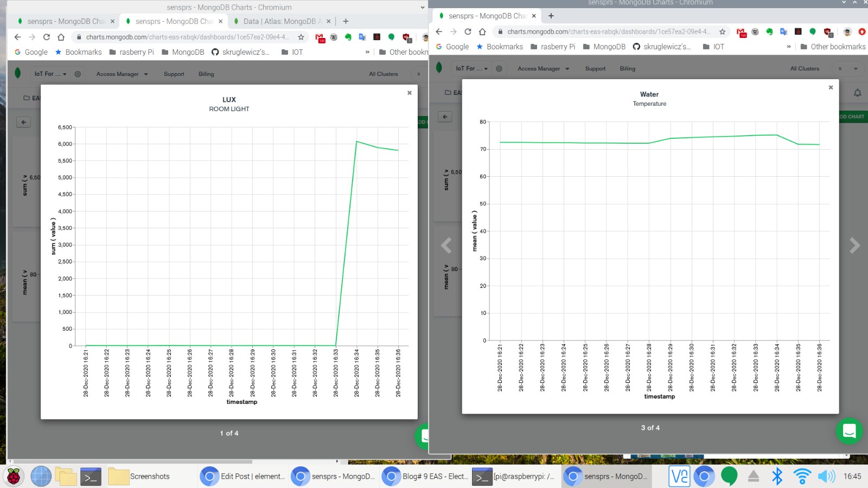Click the Support link in left window

pos(174,74)
